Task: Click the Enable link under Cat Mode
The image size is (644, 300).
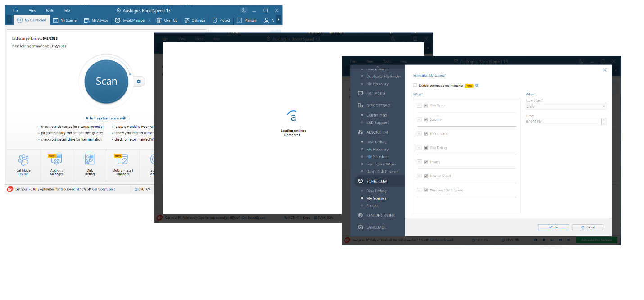Action: pyautogui.click(x=23, y=174)
